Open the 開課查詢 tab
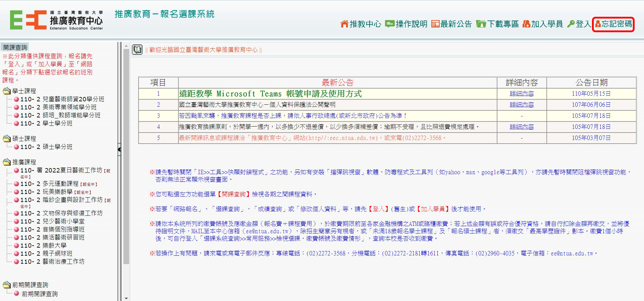The height and width of the screenshot is (301, 644). click(x=15, y=47)
